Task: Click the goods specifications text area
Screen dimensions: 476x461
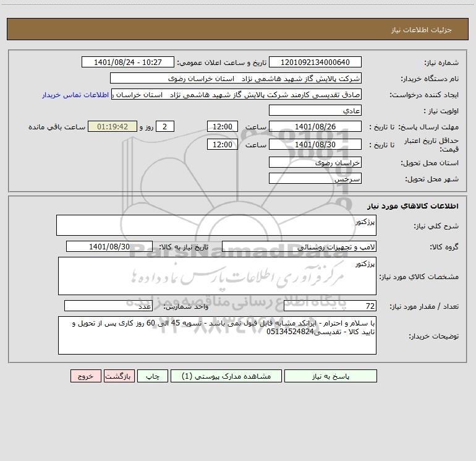Action: pyautogui.click(x=217, y=276)
